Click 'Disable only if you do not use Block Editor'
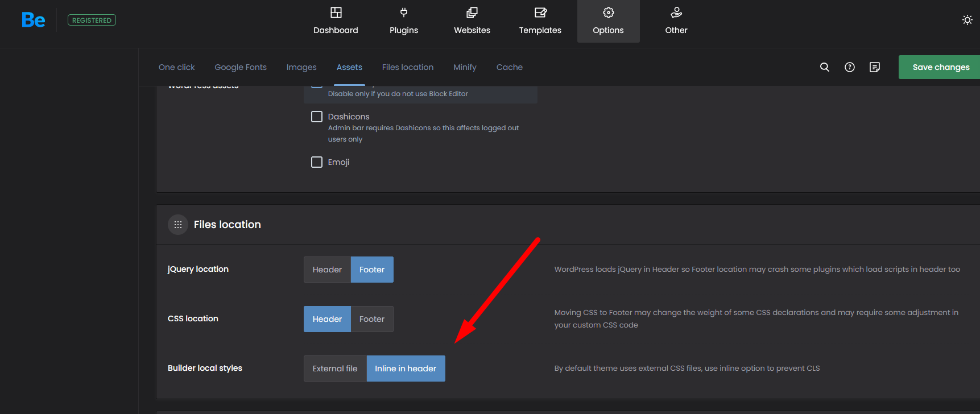 pos(398,94)
